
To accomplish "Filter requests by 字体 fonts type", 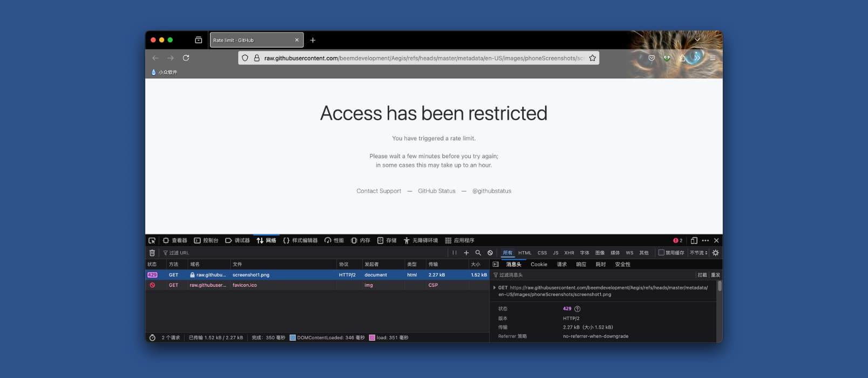I will 585,253.
